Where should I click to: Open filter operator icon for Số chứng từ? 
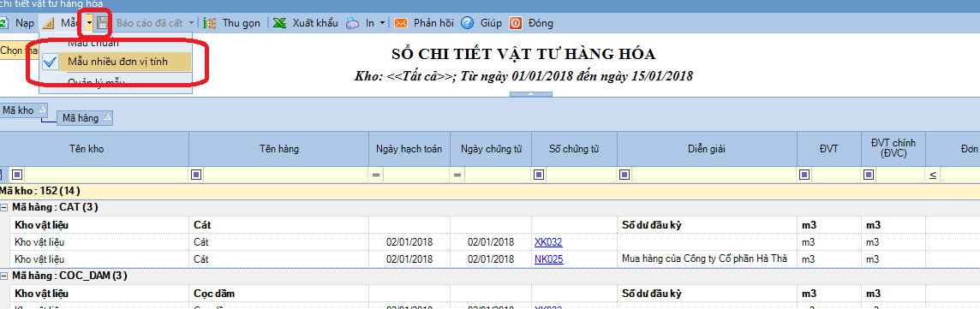tap(539, 174)
